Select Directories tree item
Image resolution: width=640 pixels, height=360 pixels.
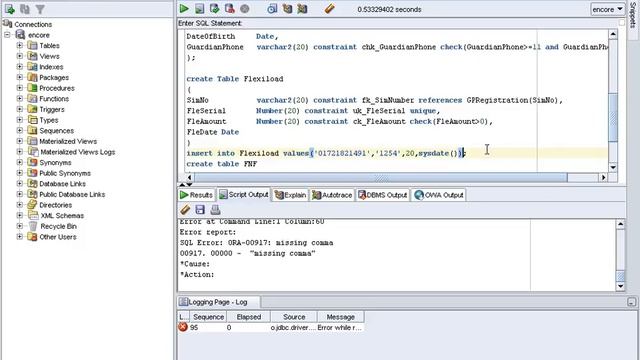coord(56,205)
